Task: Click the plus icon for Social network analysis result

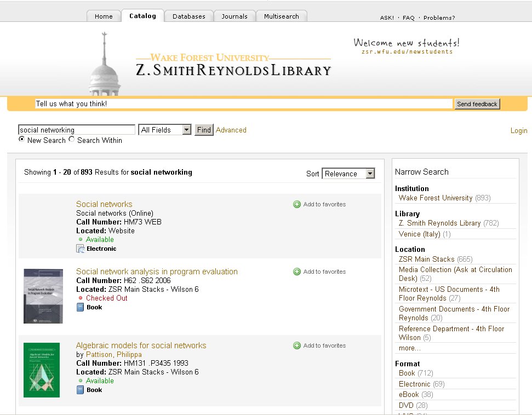Action: point(297,272)
